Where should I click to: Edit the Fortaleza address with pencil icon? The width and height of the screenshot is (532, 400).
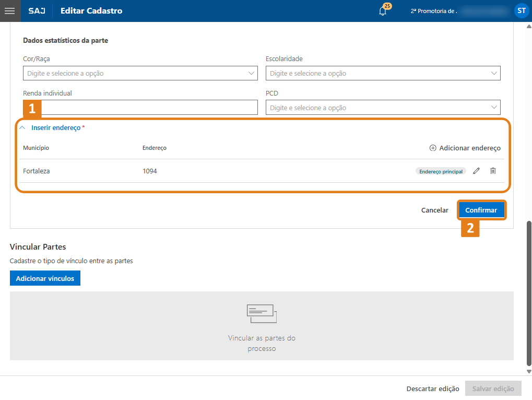pyautogui.click(x=476, y=171)
